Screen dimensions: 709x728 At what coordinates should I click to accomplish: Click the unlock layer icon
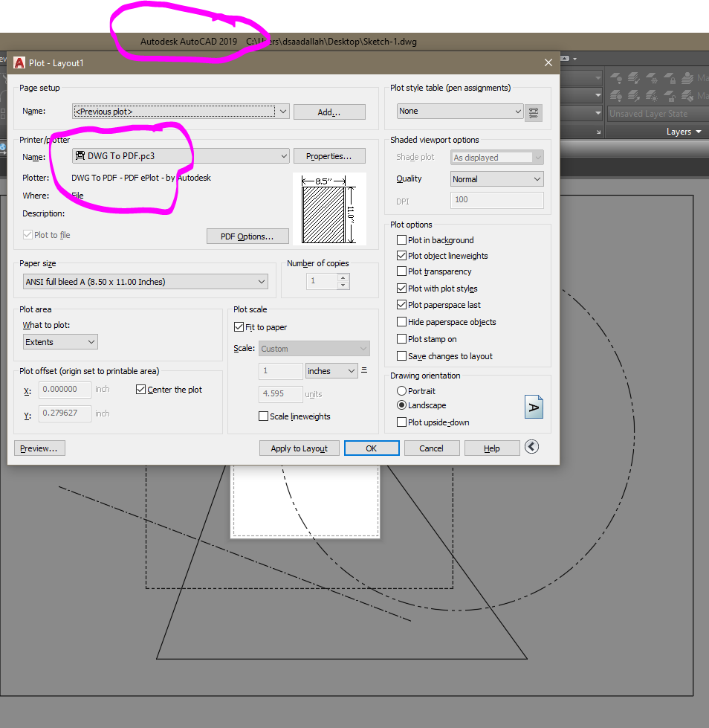(x=670, y=97)
